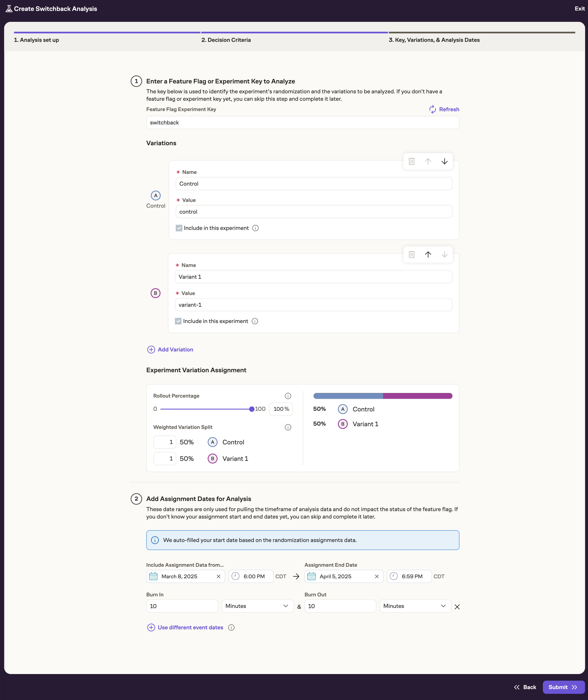Move Variant 1 up with the arrow icon
Image resolution: width=588 pixels, height=700 pixels.
pyautogui.click(x=428, y=254)
